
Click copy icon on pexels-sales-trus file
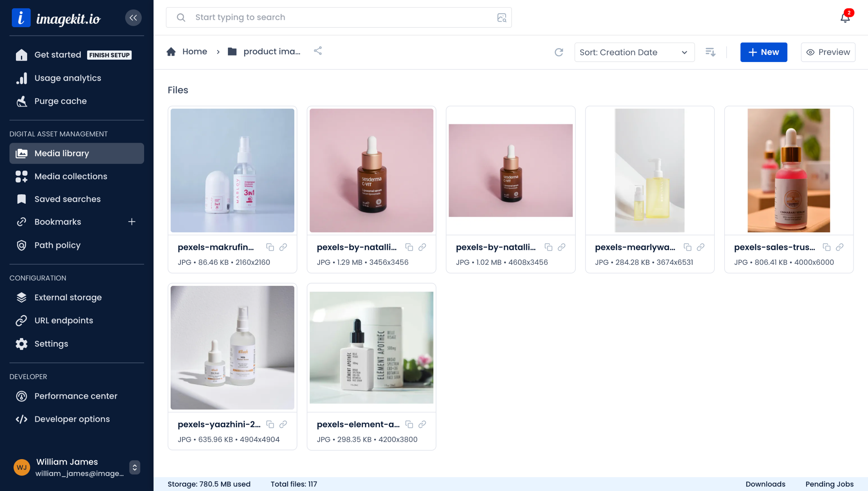point(827,247)
